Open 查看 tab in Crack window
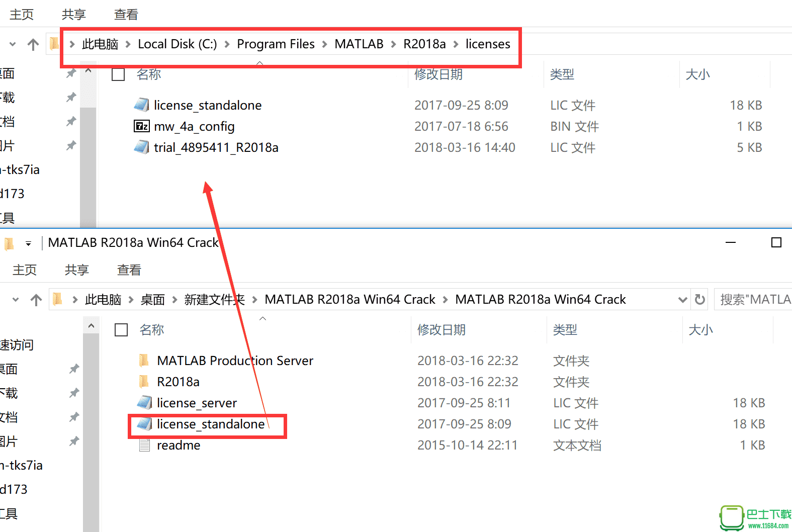This screenshot has width=792, height=532. click(129, 270)
